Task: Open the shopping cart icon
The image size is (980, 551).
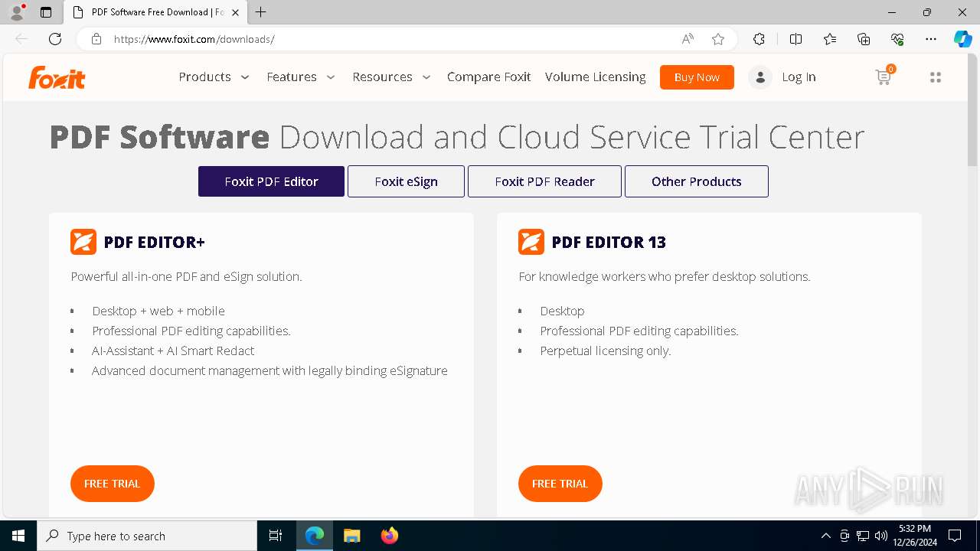Action: pos(884,76)
